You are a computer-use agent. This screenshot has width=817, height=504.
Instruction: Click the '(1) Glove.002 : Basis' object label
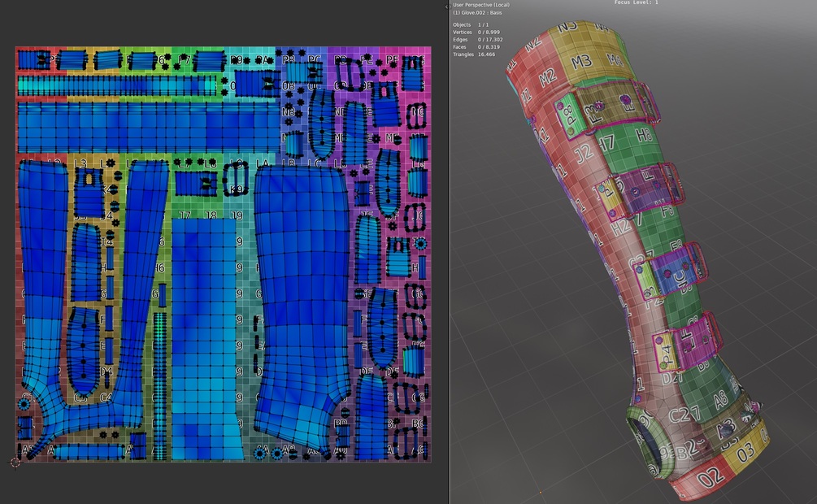476,12
